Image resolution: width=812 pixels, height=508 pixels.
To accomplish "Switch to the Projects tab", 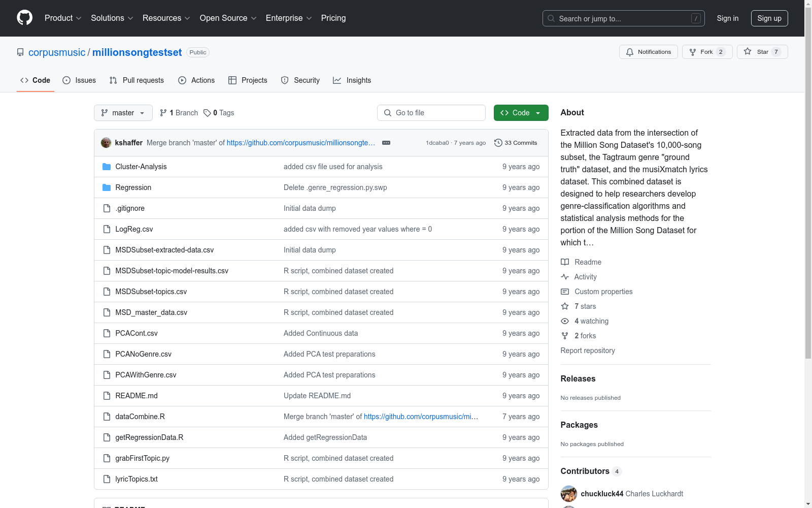I will click(248, 80).
